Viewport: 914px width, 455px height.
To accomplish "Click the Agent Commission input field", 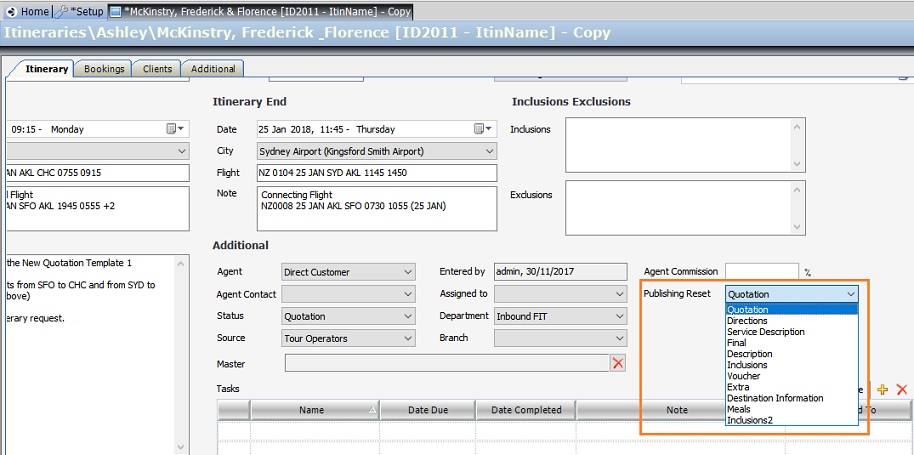I will [x=761, y=271].
